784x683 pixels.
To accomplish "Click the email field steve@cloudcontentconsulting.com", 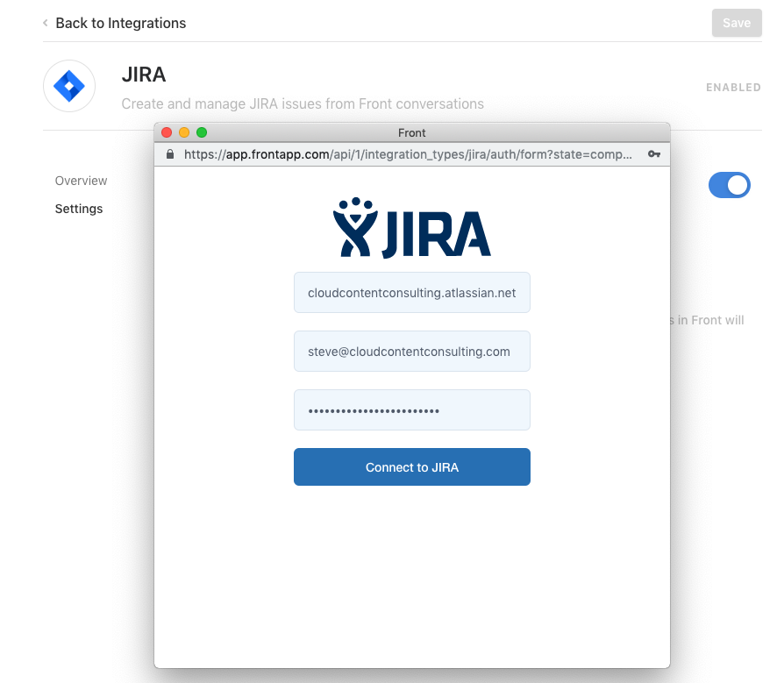I will click(x=412, y=351).
